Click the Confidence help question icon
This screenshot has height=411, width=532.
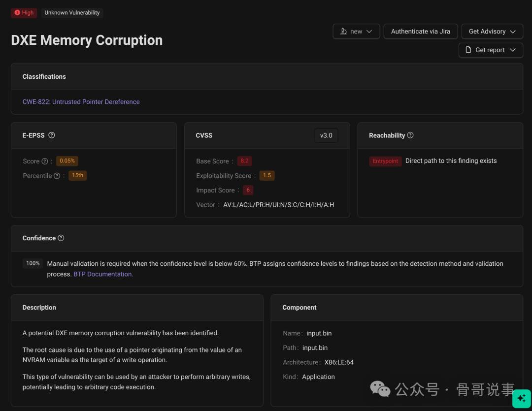tap(61, 238)
